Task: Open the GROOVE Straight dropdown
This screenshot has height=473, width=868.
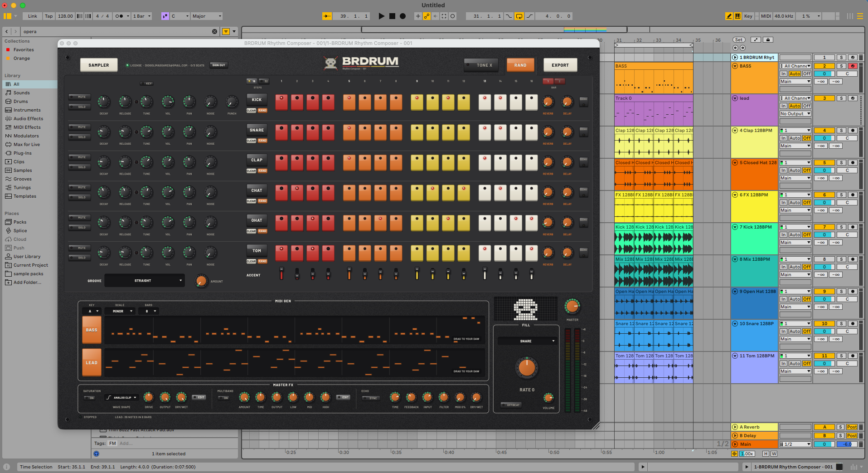Action: coord(145,281)
